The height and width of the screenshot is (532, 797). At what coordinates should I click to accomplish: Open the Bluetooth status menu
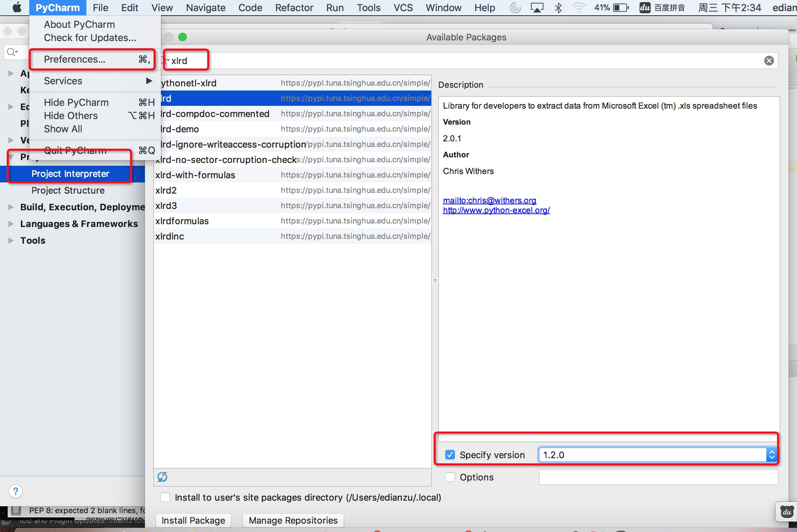pos(558,7)
